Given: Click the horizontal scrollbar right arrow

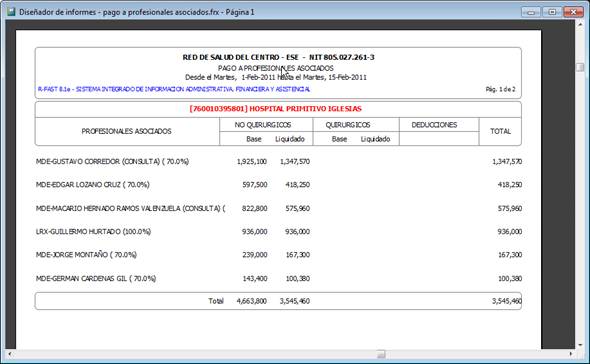Looking at the screenshot, I should pos(571,354).
